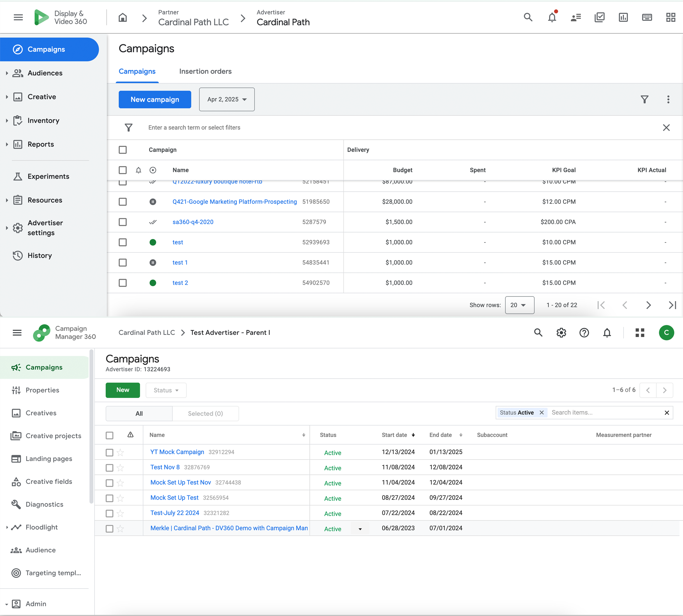Star the YT Mock Campaign row

[120, 453]
